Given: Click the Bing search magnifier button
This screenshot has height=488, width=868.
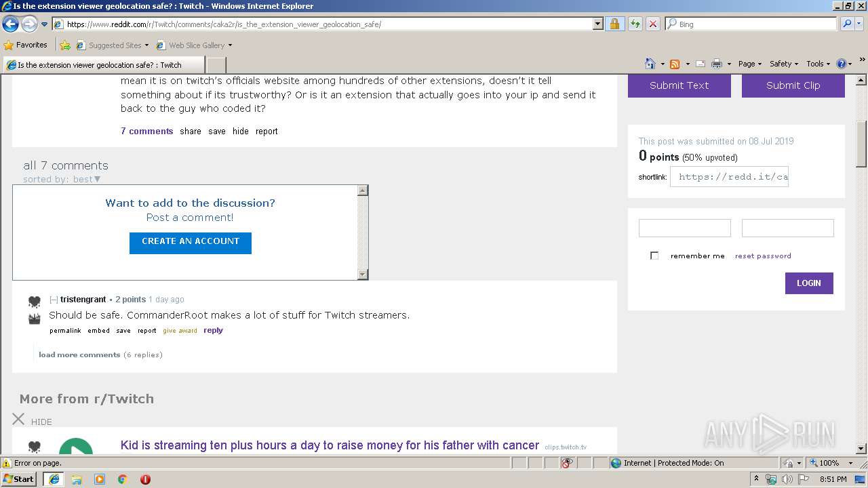Looking at the screenshot, I should (x=847, y=24).
